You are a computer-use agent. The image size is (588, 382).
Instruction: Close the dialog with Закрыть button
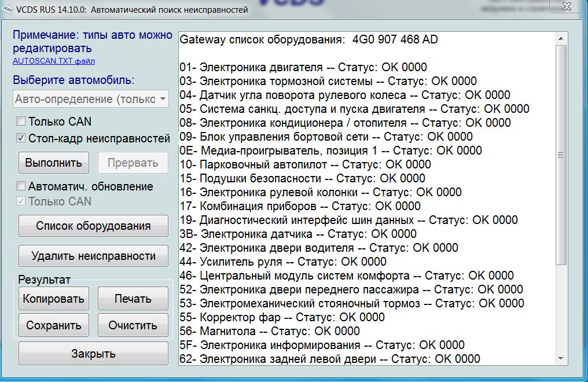(93, 354)
